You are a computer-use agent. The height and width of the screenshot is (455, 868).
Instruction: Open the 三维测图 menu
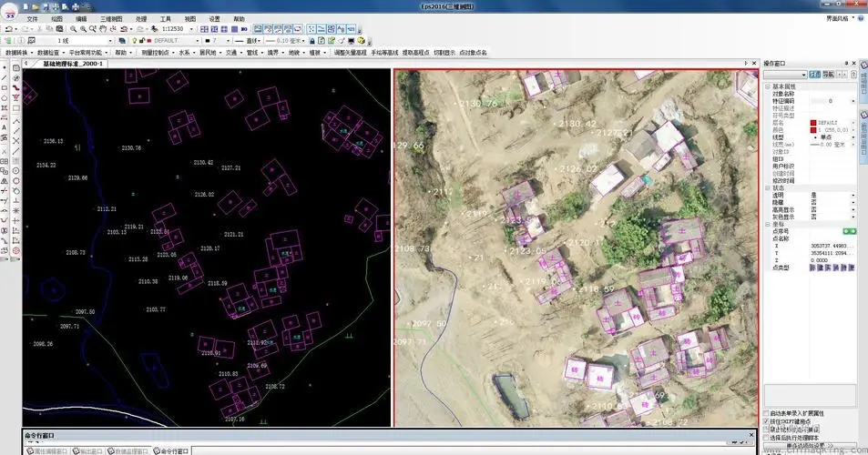[111, 18]
